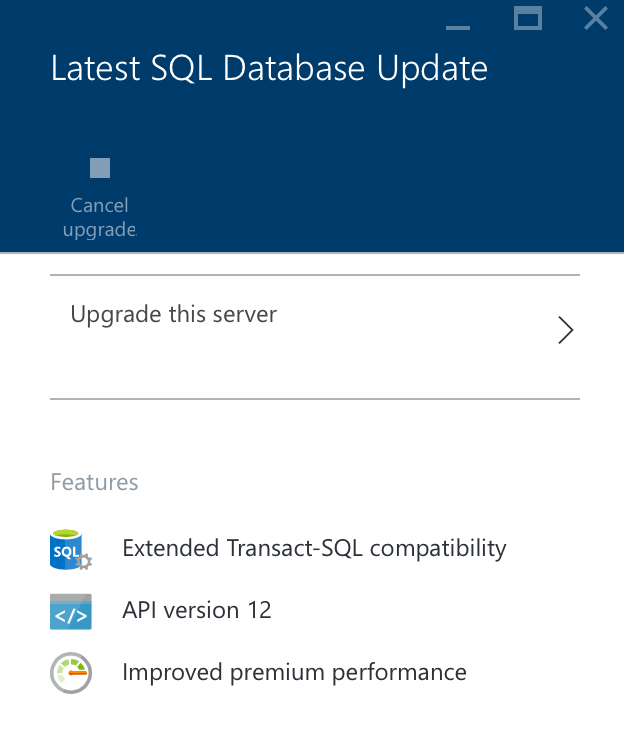This screenshot has width=624, height=730.
Task: Click the word Upgrade in the server row
Action: 108,315
